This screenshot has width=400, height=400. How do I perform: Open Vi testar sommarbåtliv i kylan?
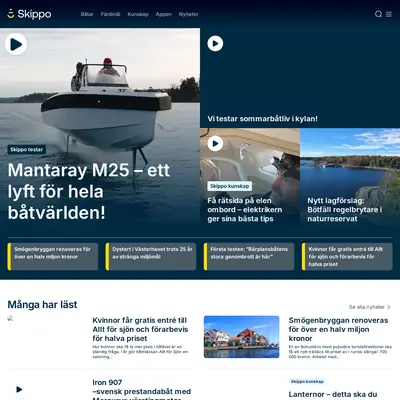(x=262, y=119)
